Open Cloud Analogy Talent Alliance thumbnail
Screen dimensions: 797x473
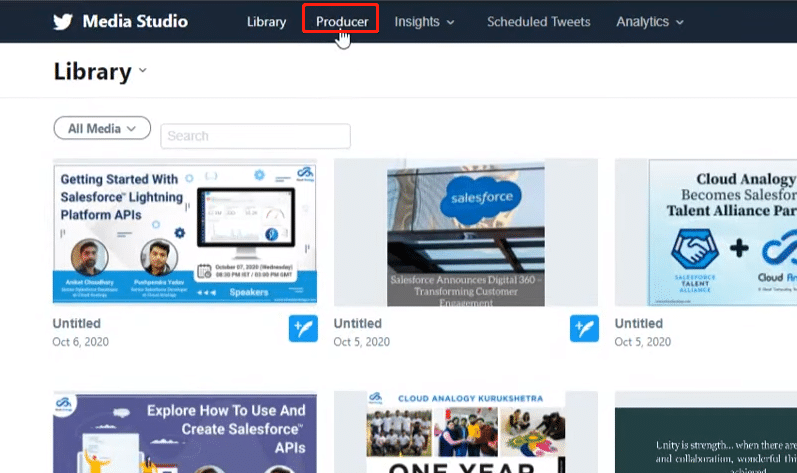706,232
